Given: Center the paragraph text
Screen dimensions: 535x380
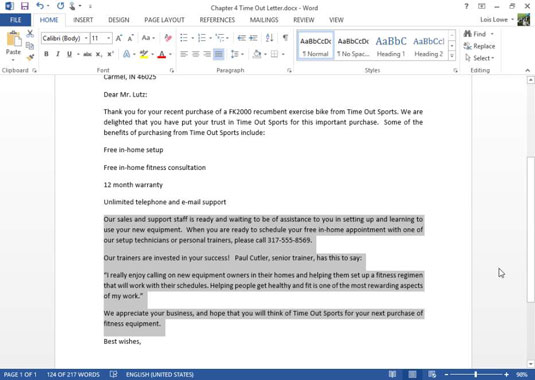Looking at the screenshot, I should 196,54.
